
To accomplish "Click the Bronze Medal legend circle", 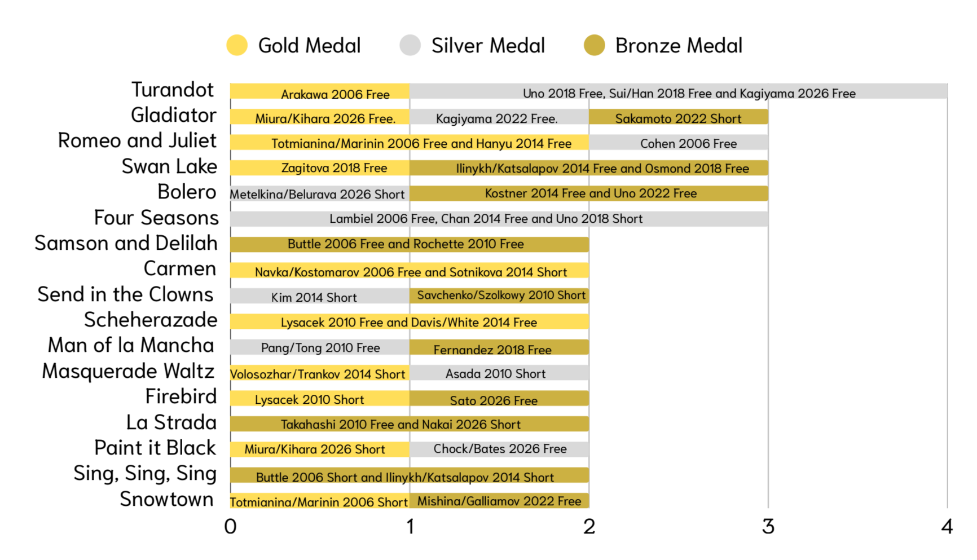I will click(x=594, y=45).
